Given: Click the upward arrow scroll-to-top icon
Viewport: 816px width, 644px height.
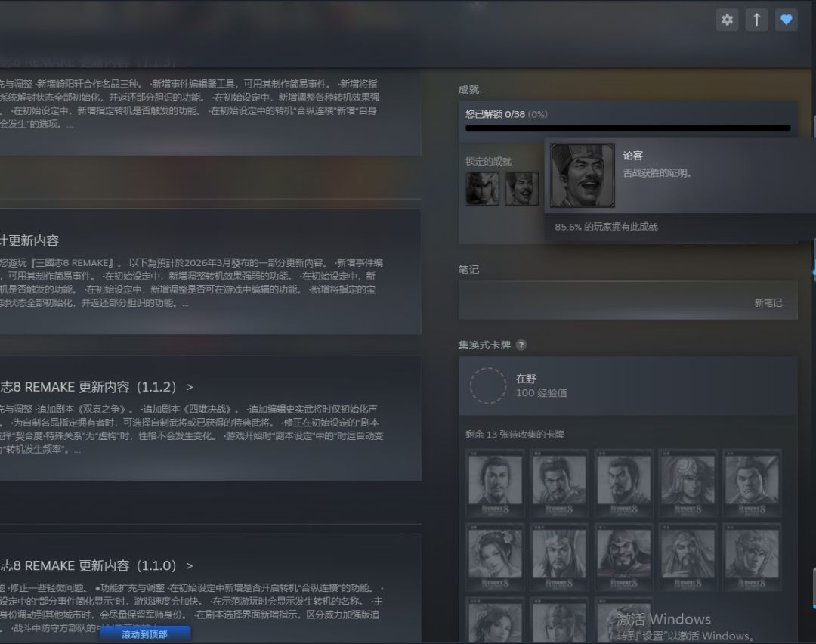Looking at the screenshot, I should 756,20.
